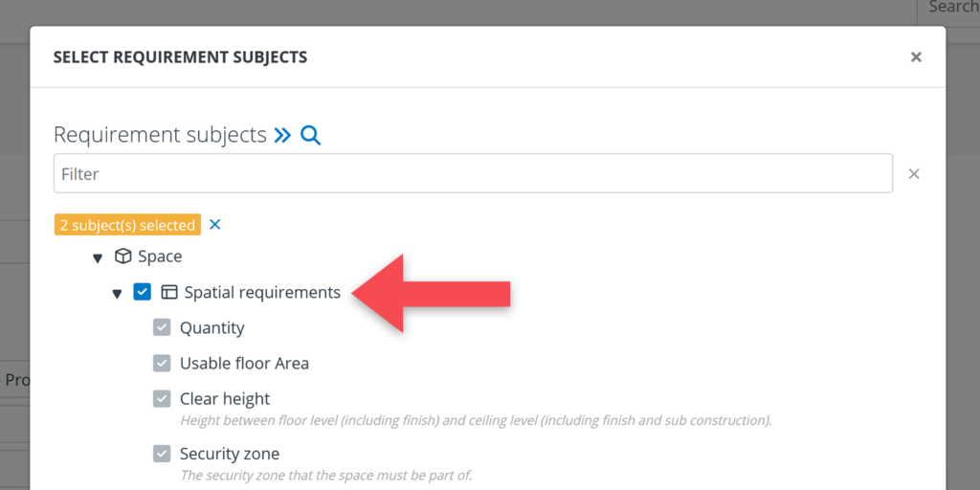Image resolution: width=980 pixels, height=490 pixels.
Task: Close the Select Requirement Subjects dialog
Action: click(916, 57)
